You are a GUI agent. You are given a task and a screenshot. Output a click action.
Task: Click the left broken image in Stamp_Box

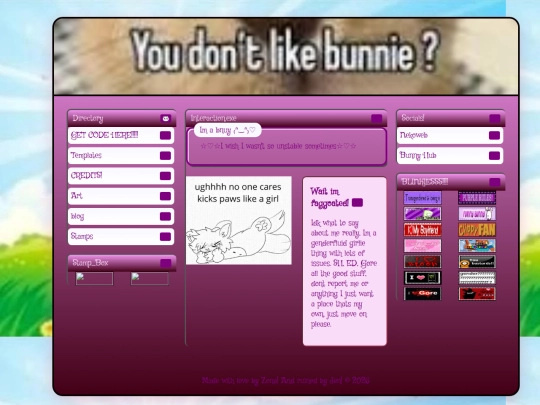pyautogui.click(x=94, y=279)
